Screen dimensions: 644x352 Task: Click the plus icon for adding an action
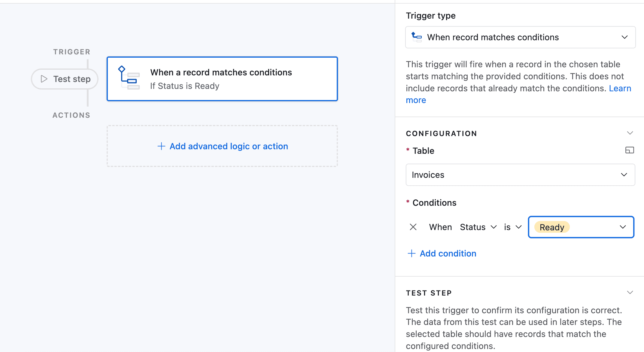[161, 146]
